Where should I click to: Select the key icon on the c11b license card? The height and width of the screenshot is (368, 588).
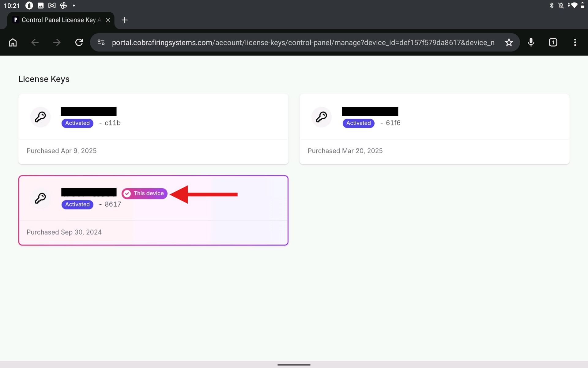40,117
